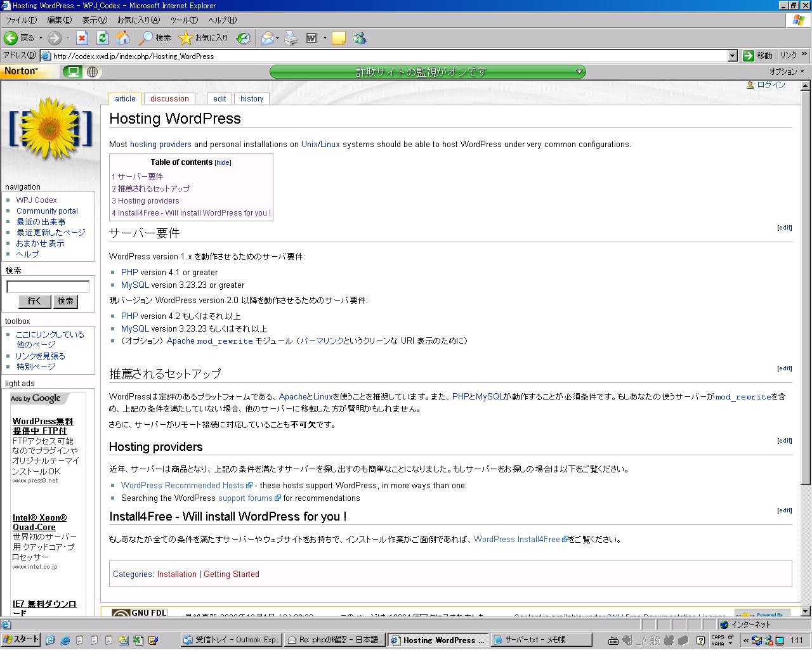Open the Installation category link
Viewport: 812px width, 655px height.
pos(177,574)
